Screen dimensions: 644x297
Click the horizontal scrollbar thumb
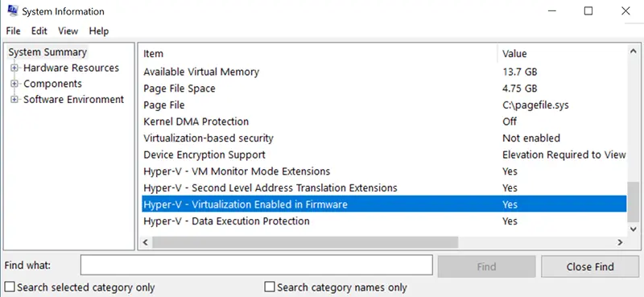click(x=305, y=243)
